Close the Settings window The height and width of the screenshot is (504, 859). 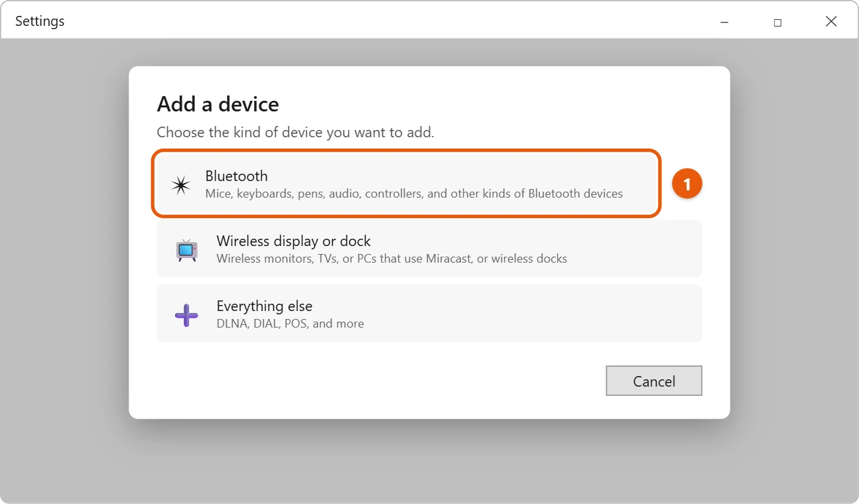pos(831,22)
